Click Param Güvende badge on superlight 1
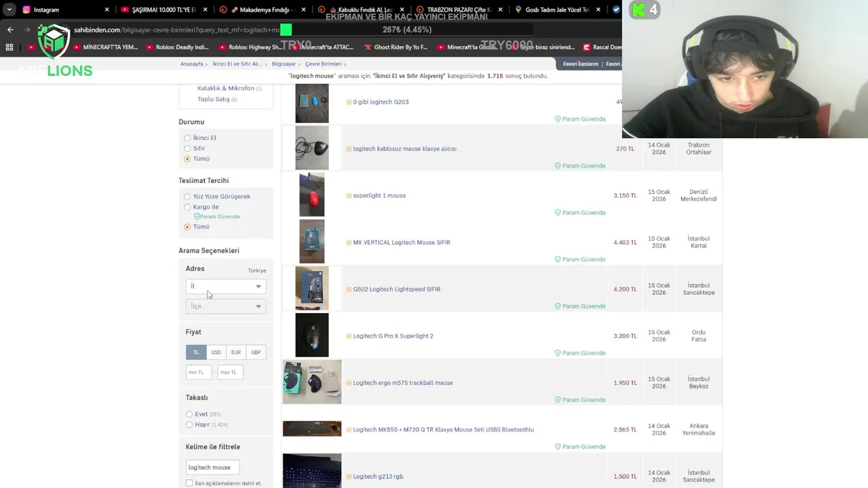 pos(580,213)
